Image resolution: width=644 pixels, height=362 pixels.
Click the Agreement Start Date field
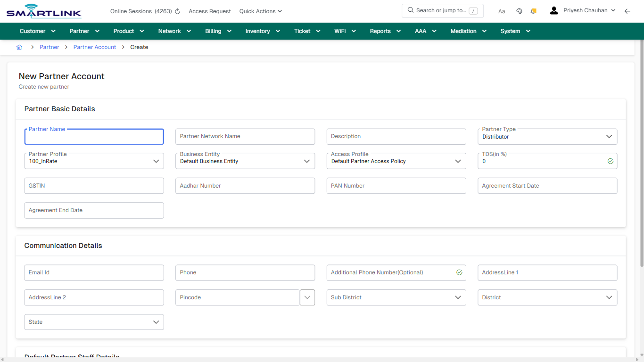[x=547, y=185]
